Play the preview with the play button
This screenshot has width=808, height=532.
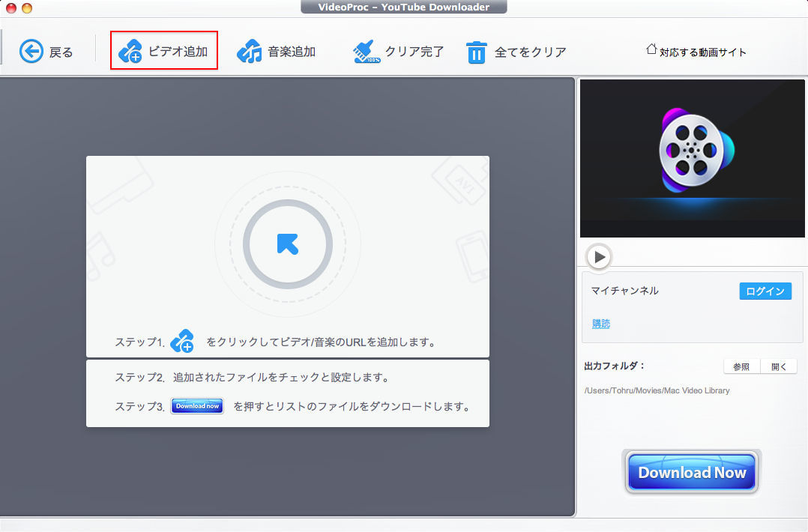pyautogui.click(x=599, y=256)
